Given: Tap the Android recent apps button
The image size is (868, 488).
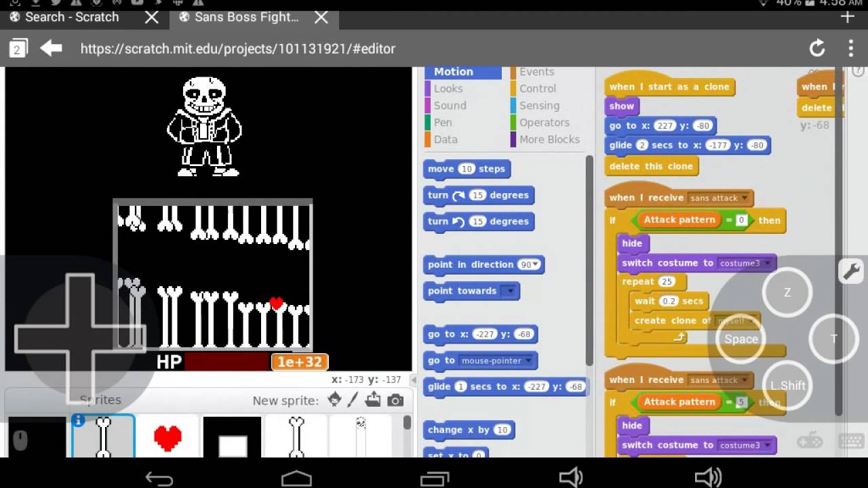Looking at the screenshot, I should [x=434, y=479].
